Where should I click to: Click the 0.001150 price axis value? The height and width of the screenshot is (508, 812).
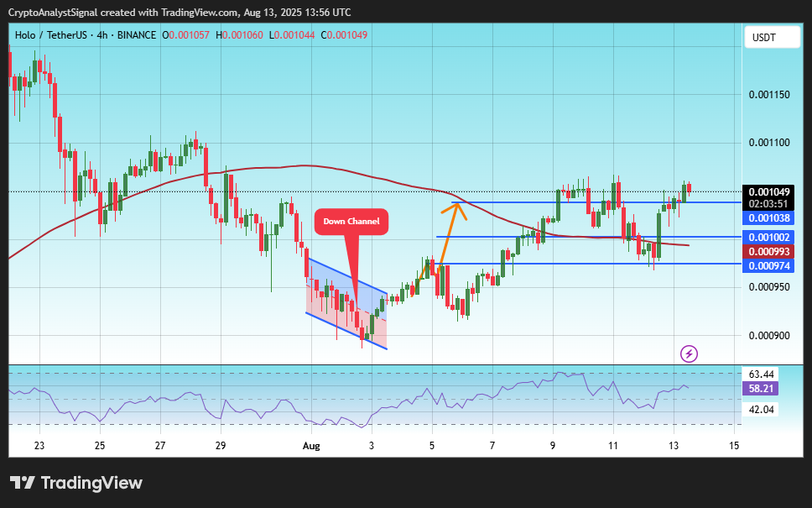769,95
